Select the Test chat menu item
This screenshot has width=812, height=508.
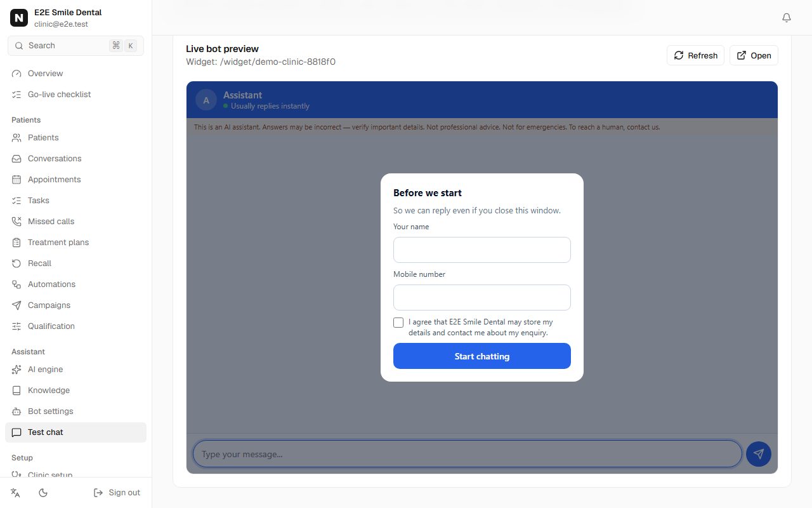(x=75, y=432)
